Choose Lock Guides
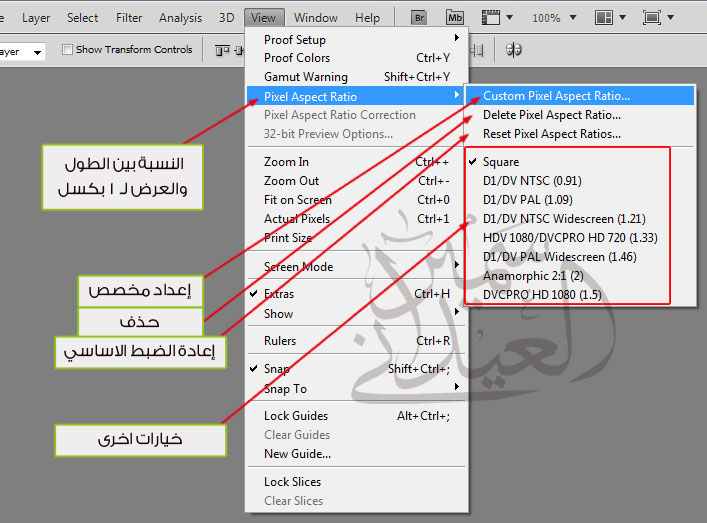The image size is (707, 523). pyautogui.click(x=357, y=416)
